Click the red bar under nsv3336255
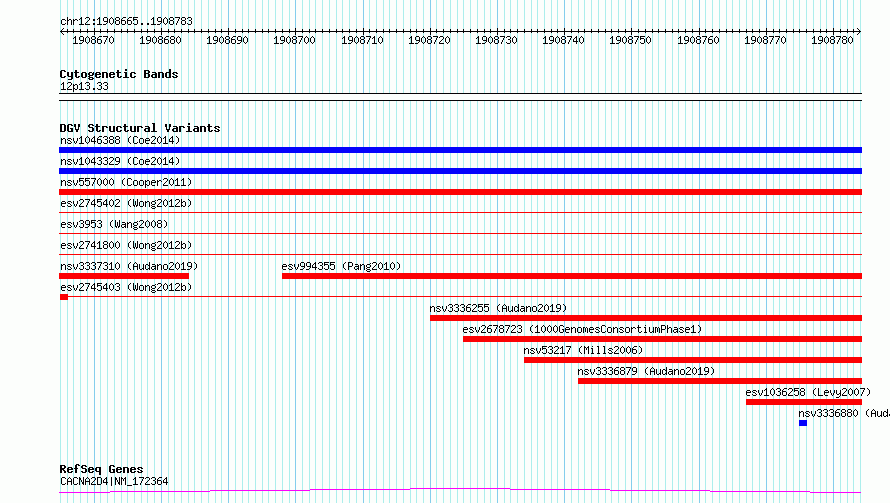The image size is (890, 503). (x=646, y=318)
